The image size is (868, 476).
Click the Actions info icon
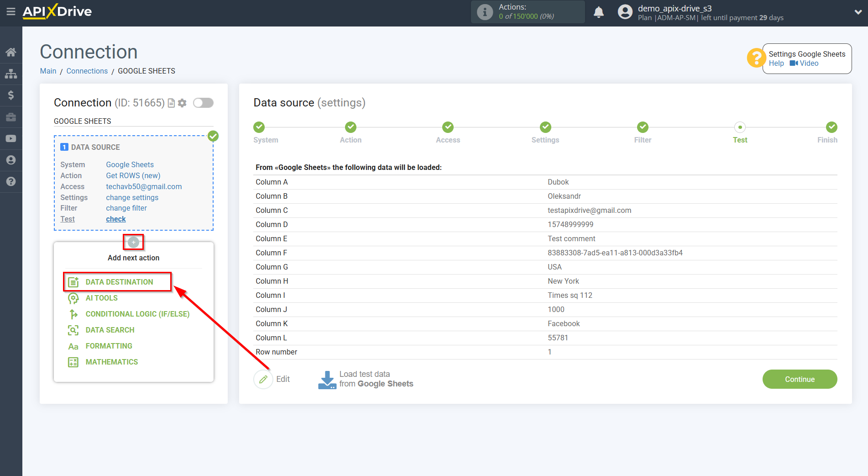tap(485, 12)
